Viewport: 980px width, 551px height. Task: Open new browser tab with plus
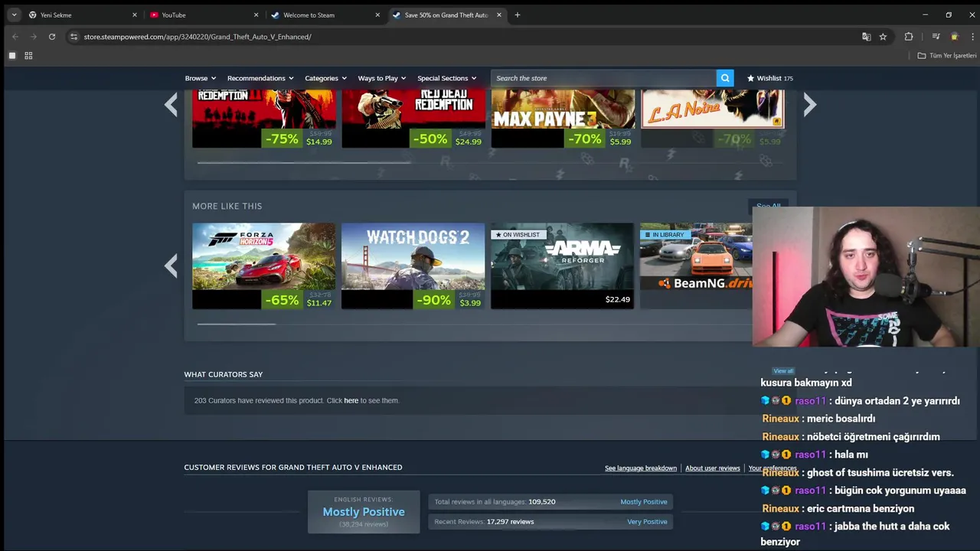(518, 15)
